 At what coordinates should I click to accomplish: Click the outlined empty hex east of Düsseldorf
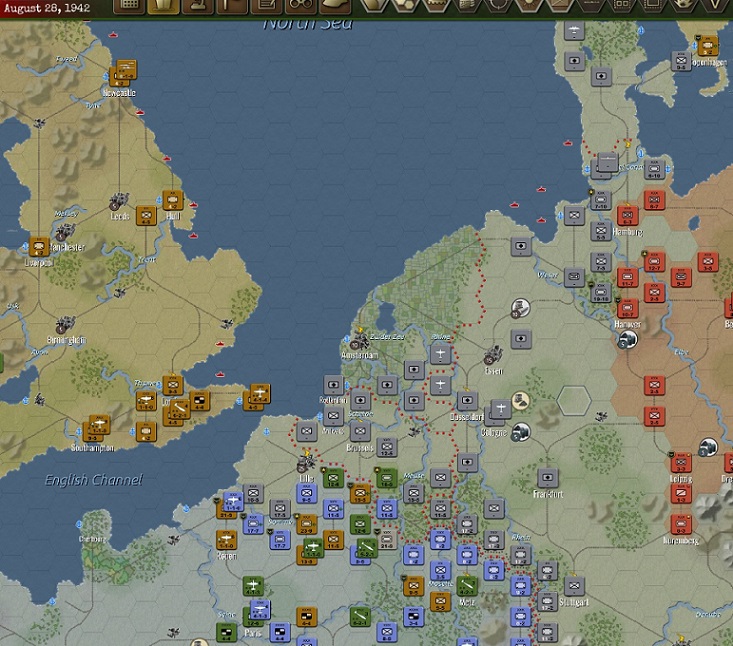(574, 401)
